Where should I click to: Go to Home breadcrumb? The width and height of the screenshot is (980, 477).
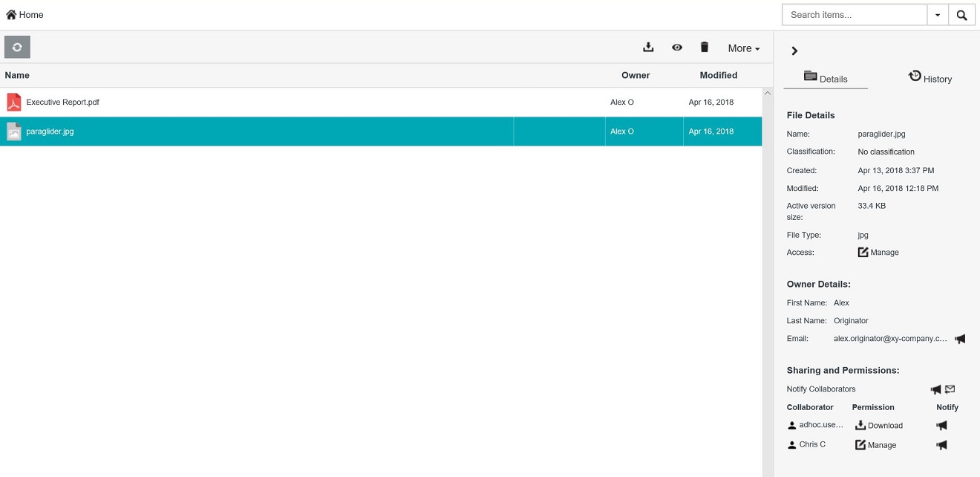tap(24, 15)
